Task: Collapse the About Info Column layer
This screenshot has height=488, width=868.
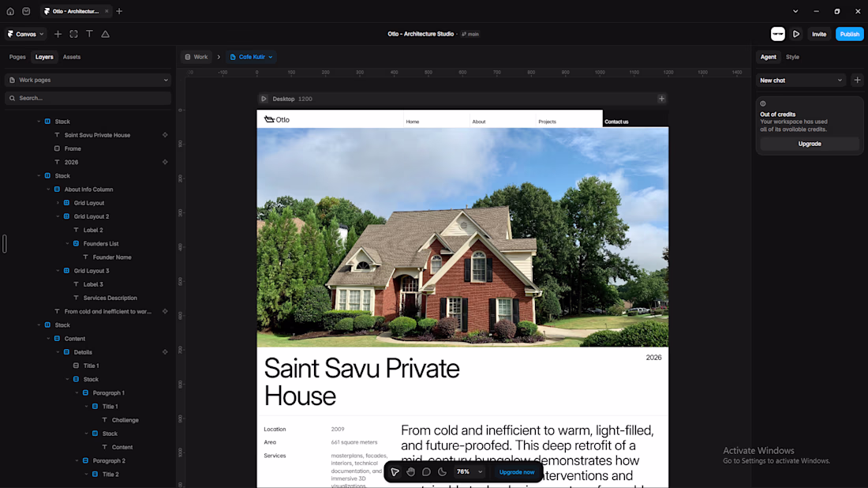Action: point(48,190)
